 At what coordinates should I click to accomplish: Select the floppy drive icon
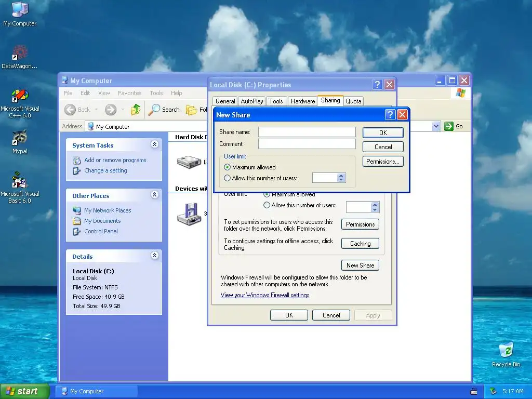(x=189, y=214)
